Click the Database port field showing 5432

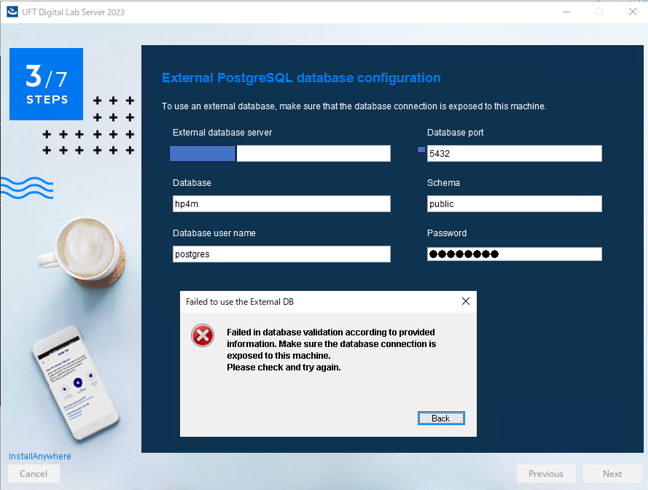click(514, 153)
